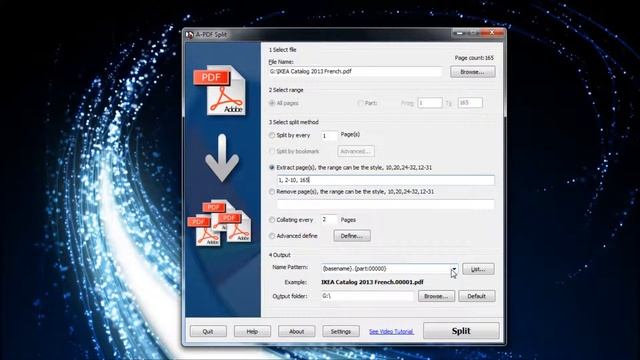This screenshot has height=360, width=640.
Task: Close the A-PDF Split window
Action: (x=492, y=32)
